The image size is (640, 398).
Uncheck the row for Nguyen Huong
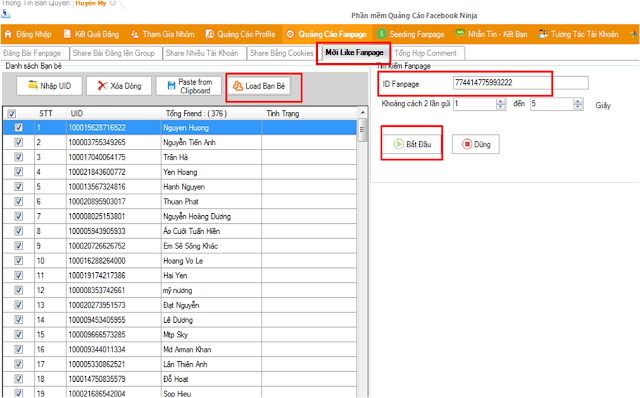[x=18, y=127]
